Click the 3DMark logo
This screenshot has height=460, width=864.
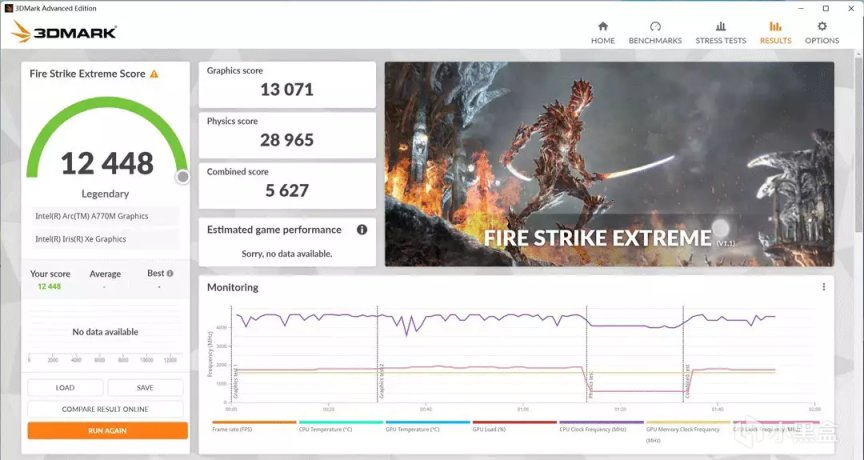pyautogui.click(x=64, y=32)
